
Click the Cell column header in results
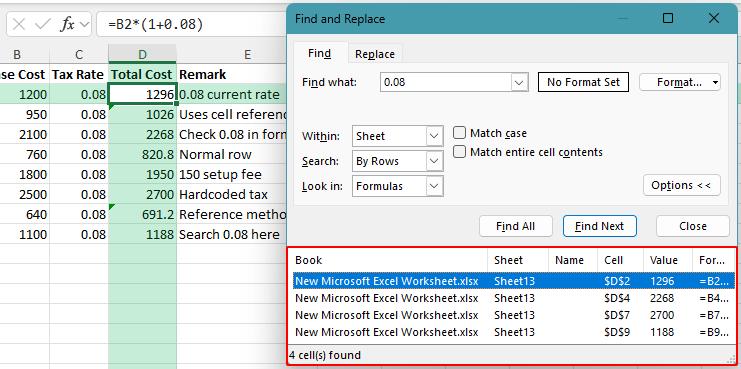pos(620,260)
